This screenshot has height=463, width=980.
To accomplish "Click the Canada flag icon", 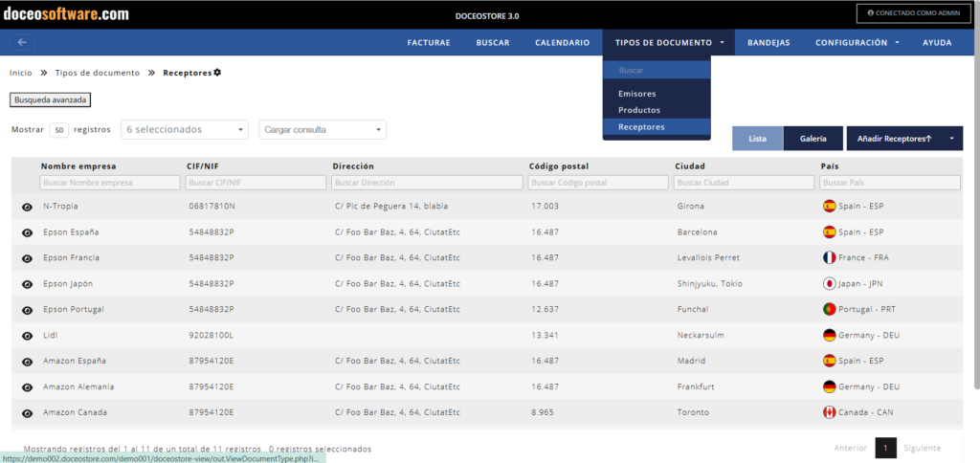I will pos(830,412).
